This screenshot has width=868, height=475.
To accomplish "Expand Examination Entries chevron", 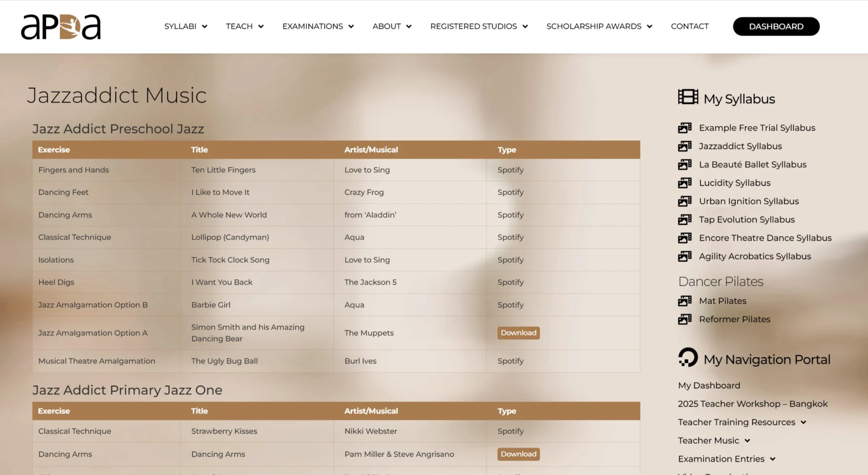I will pos(773,459).
